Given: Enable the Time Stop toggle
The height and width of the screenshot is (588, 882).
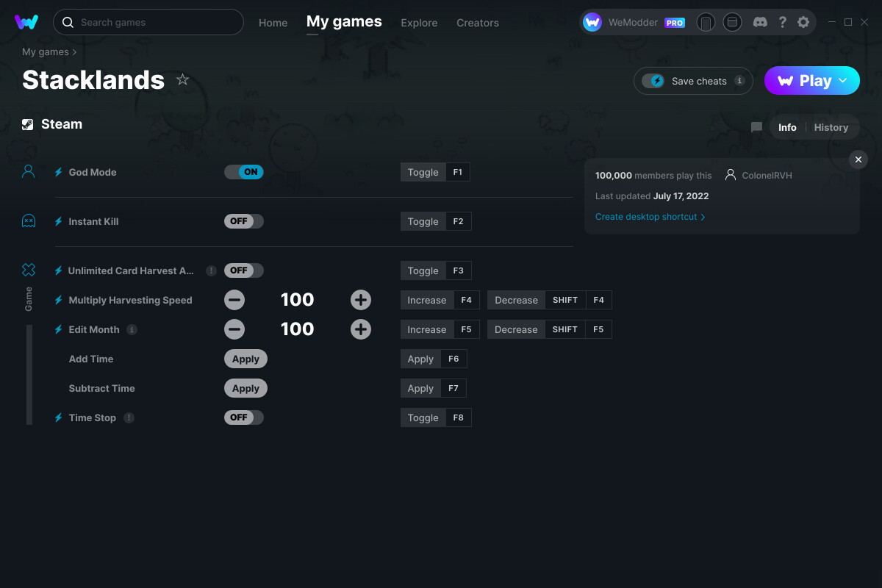Looking at the screenshot, I should pos(244,417).
